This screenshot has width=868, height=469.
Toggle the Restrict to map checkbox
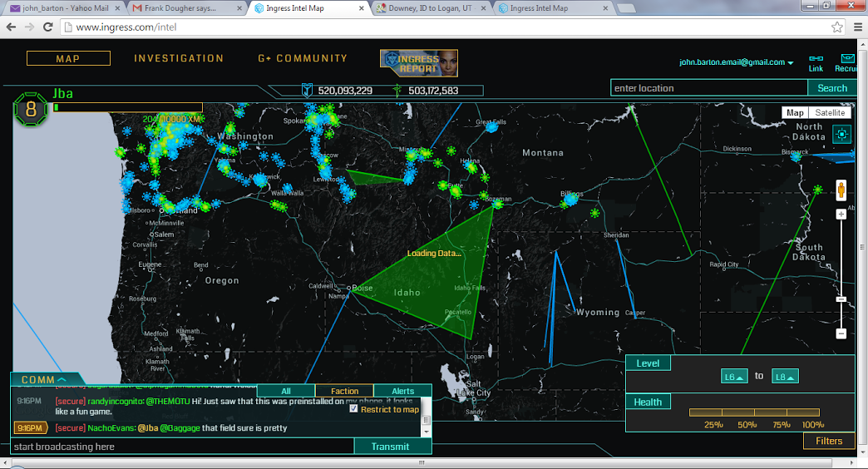(353, 408)
